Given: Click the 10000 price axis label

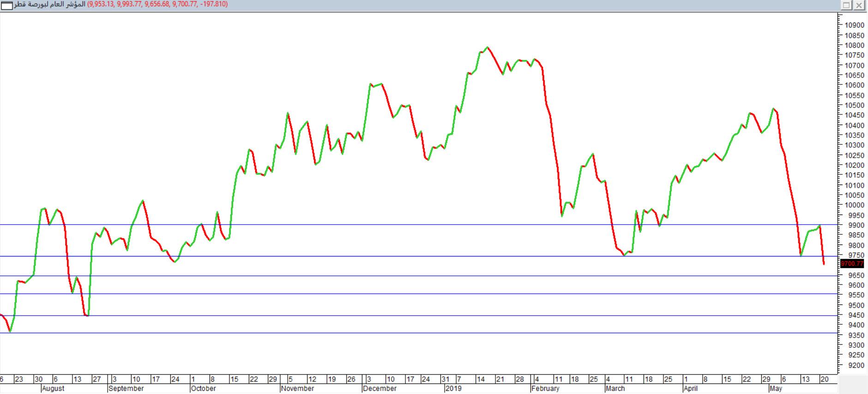Looking at the screenshot, I should click(x=854, y=205).
